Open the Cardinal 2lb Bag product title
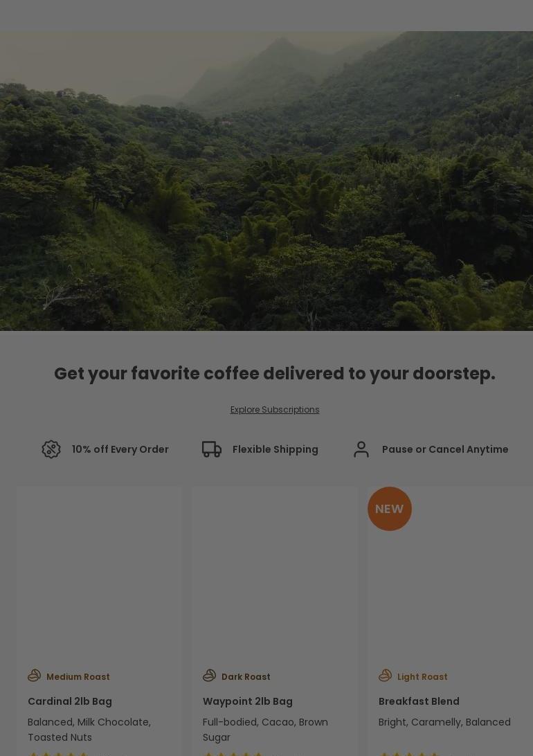 [70, 701]
